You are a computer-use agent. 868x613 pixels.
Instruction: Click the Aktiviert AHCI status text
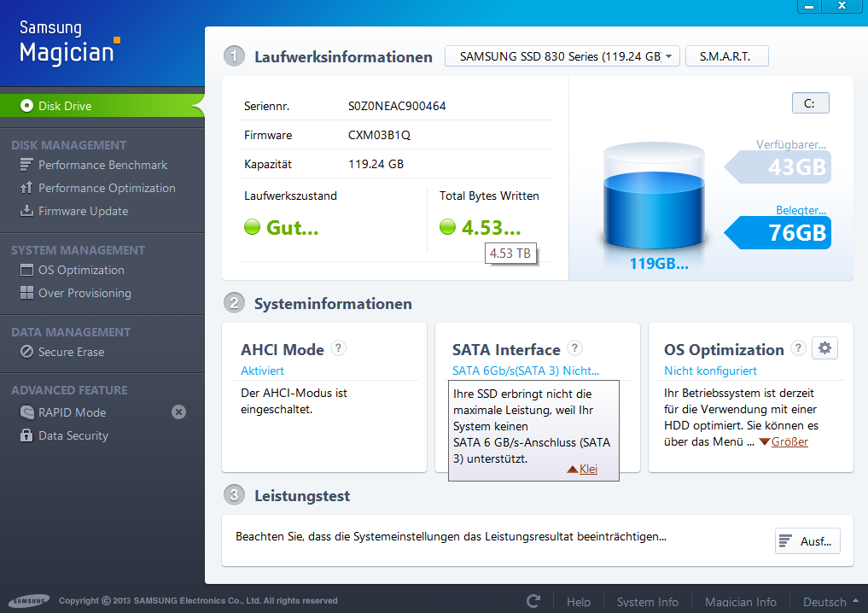tap(262, 371)
